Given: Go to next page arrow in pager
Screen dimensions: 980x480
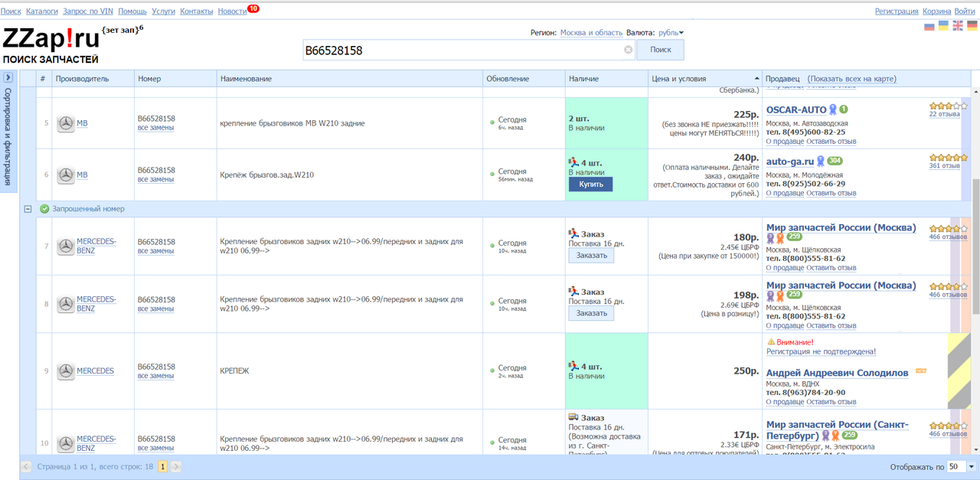Looking at the screenshot, I should (x=176, y=466).
